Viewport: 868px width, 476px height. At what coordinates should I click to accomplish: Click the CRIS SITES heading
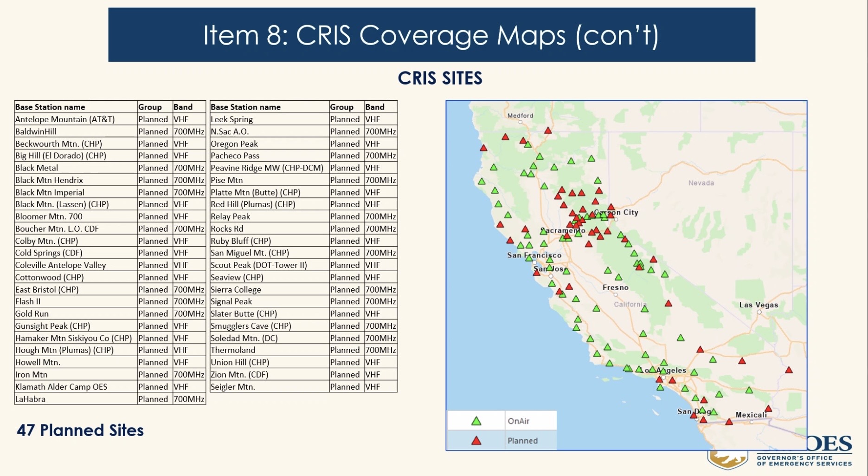point(440,78)
